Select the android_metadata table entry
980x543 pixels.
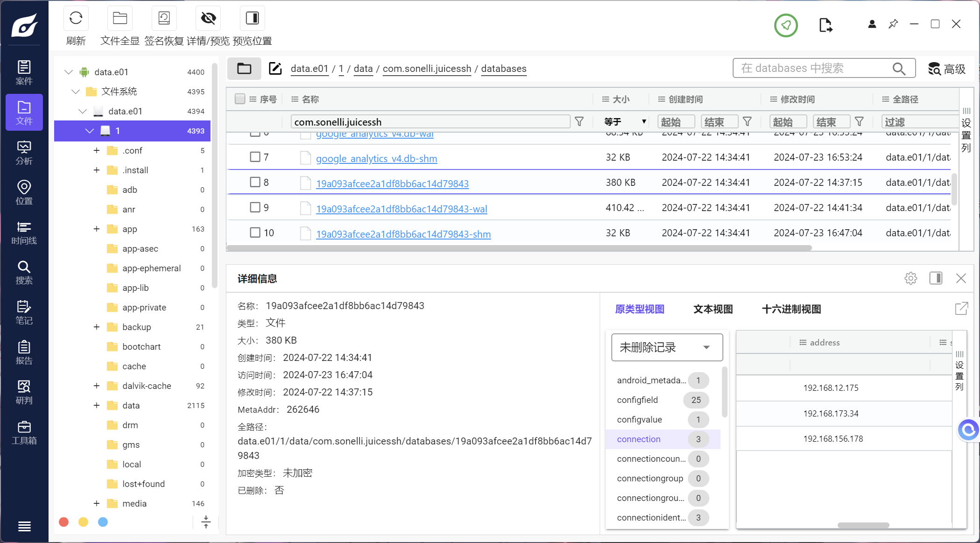point(663,380)
